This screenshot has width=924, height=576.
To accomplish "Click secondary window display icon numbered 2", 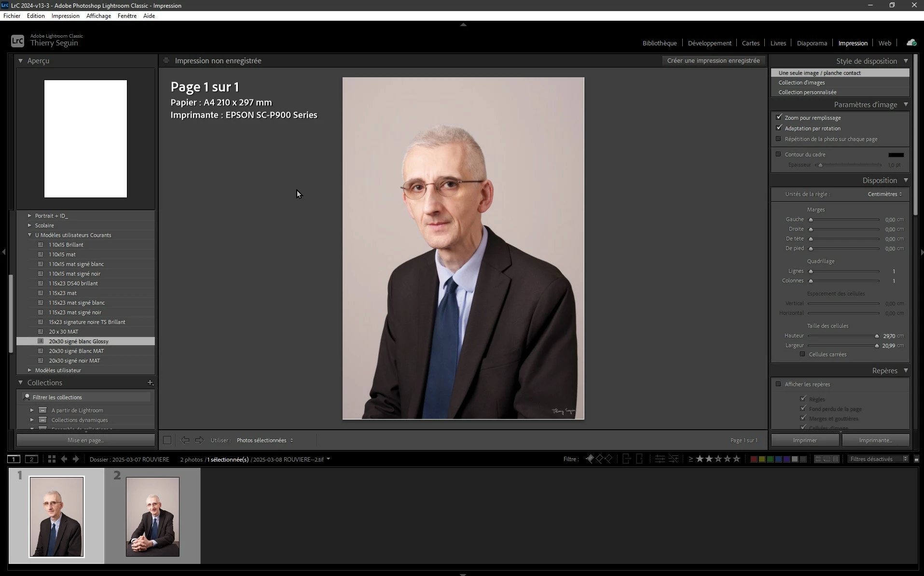I will click(x=31, y=459).
